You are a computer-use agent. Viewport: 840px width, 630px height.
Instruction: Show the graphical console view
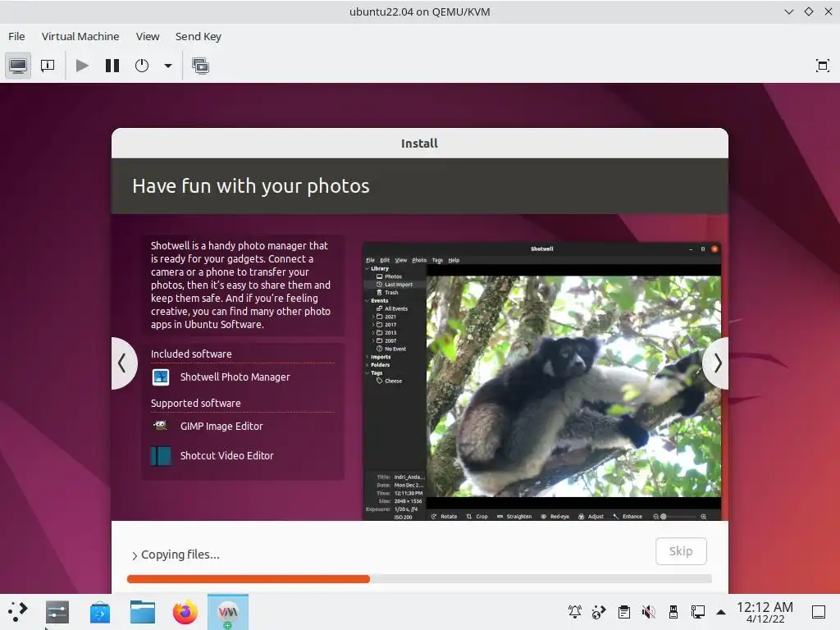point(18,66)
